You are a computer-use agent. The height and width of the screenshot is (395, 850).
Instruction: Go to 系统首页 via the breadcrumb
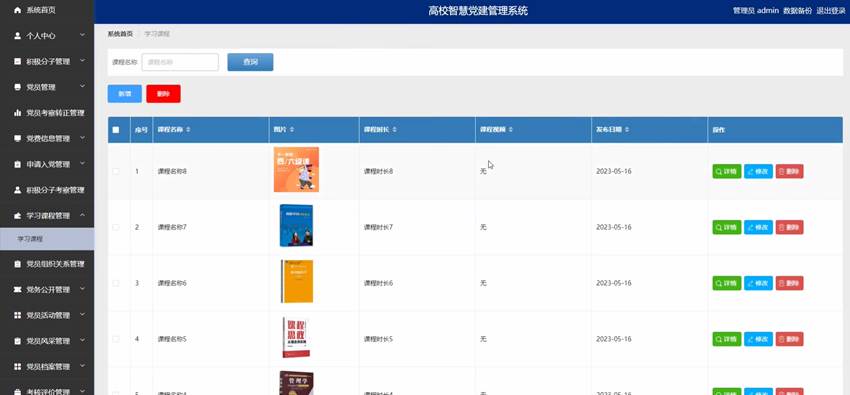[x=120, y=34]
